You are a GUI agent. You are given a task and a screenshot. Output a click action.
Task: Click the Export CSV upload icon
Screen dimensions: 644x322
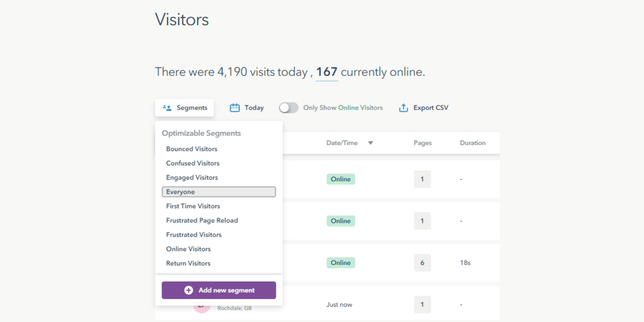[403, 108]
